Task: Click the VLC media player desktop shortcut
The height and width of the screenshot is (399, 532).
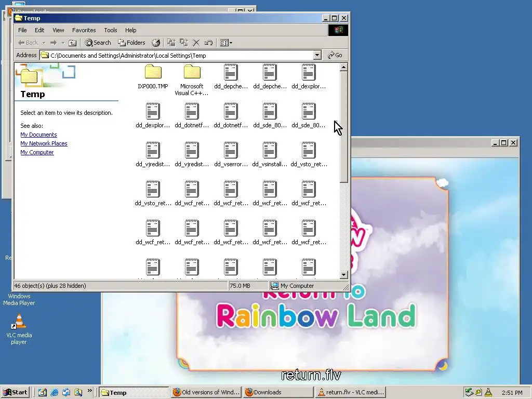Action: (19, 329)
